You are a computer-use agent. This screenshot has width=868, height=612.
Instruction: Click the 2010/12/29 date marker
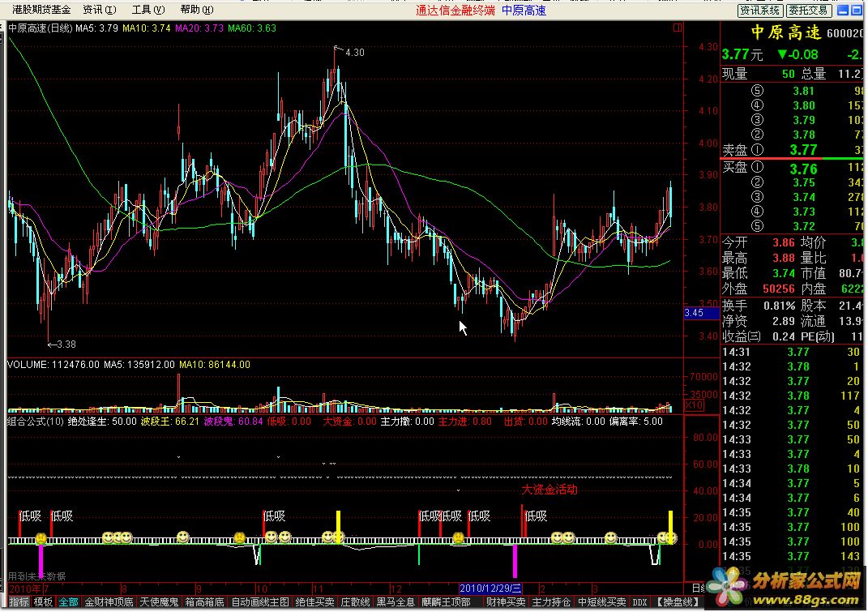tap(490, 588)
